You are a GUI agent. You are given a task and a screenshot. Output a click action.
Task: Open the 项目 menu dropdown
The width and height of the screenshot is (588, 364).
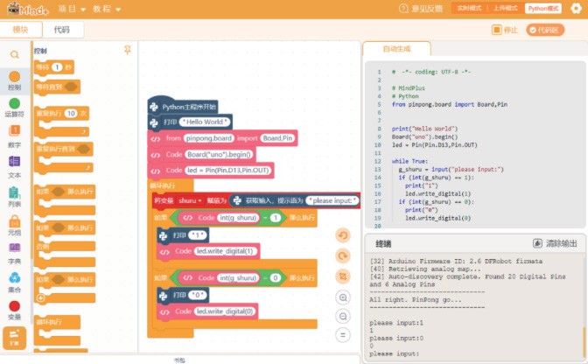72,9
